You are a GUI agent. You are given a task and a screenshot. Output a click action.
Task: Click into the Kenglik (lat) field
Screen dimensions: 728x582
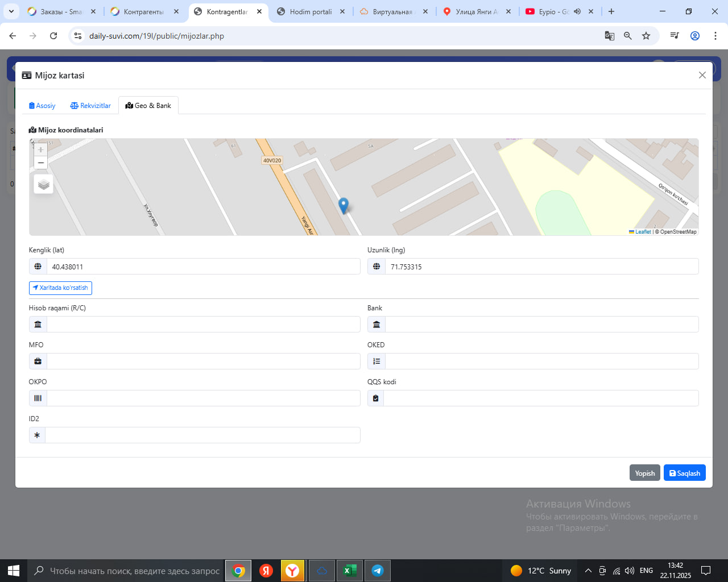tap(202, 267)
